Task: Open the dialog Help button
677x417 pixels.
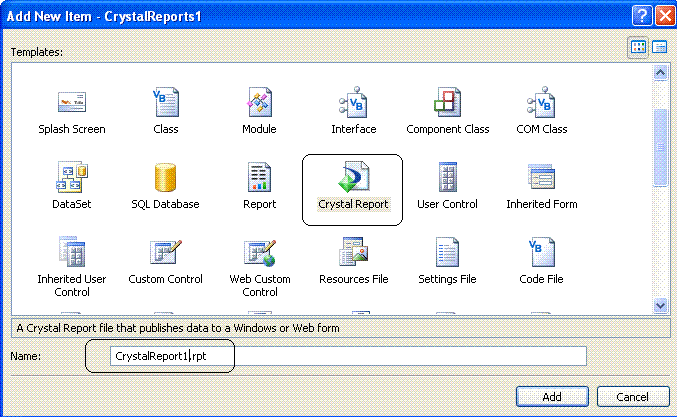Action: coord(642,16)
